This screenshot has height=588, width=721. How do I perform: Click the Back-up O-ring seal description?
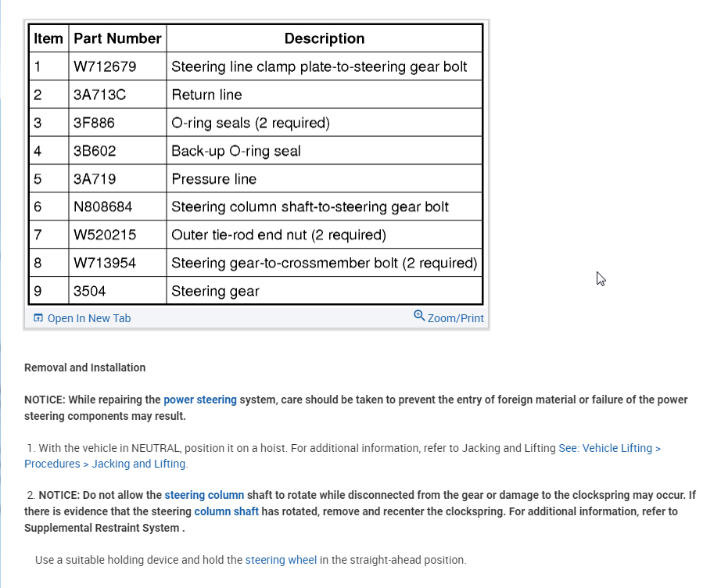pyautogui.click(x=236, y=151)
